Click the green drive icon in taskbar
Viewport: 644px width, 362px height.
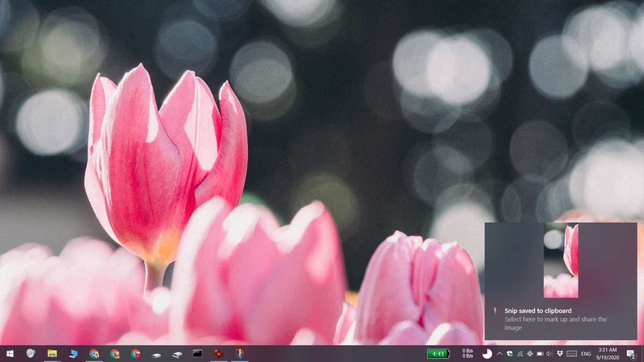pos(177,354)
